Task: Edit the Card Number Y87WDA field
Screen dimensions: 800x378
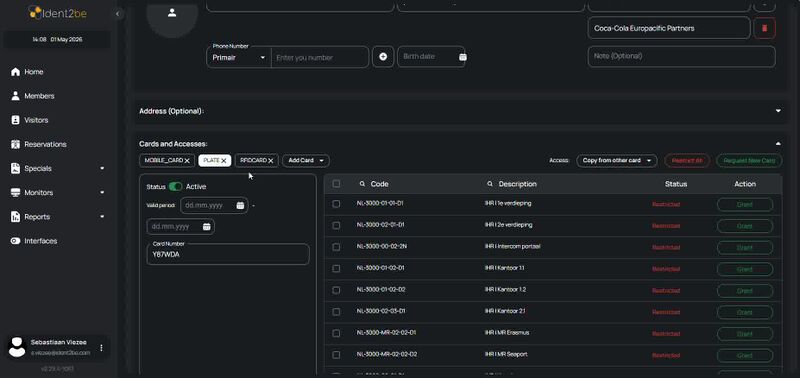Action: pos(228,254)
